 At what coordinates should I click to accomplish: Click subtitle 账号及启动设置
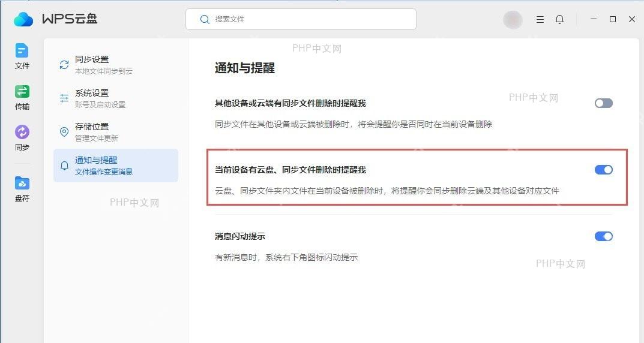[x=100, y=104]
